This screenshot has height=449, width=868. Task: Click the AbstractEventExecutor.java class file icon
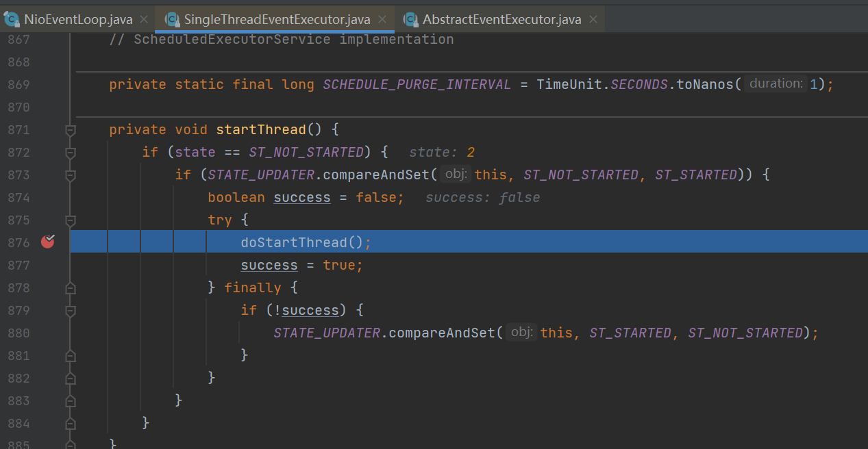click(x=410, y=19)
